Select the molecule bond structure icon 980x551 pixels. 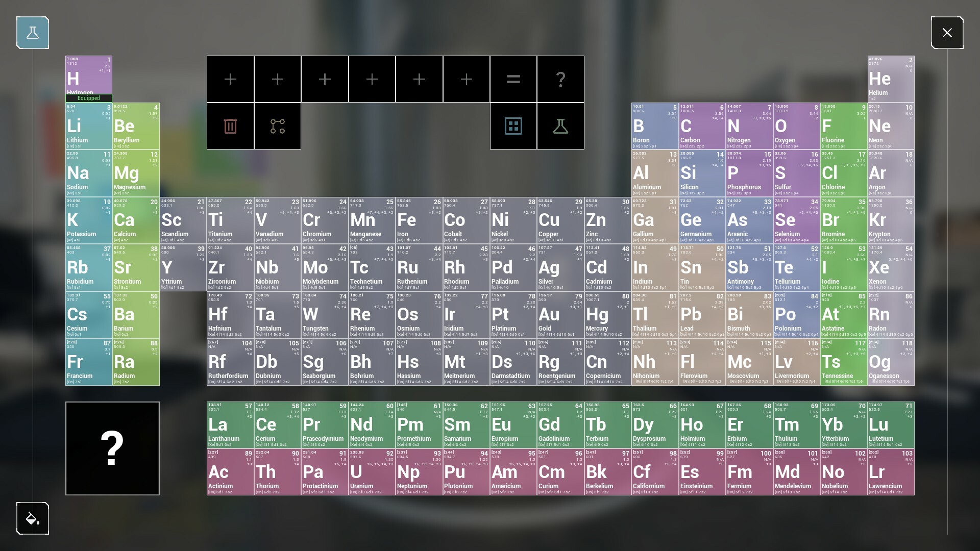pos(277,126)
